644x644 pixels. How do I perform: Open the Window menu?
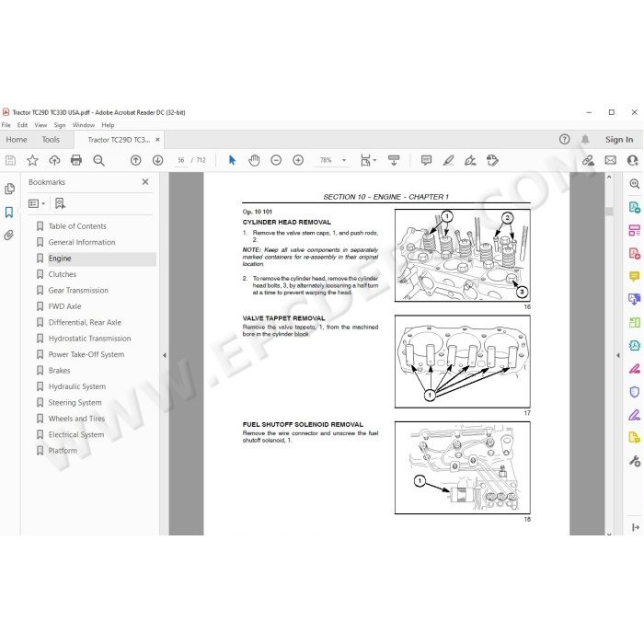click(84, 125)
